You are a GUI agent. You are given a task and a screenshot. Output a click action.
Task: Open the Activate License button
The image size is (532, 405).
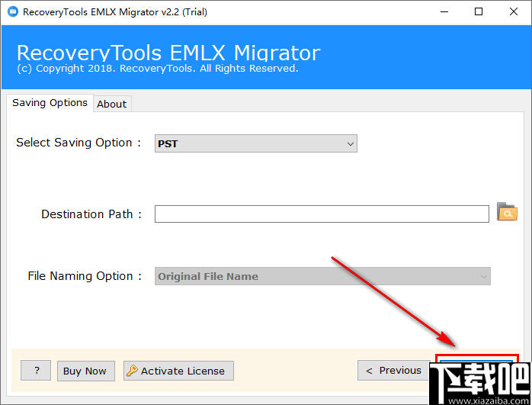(178, 371)
